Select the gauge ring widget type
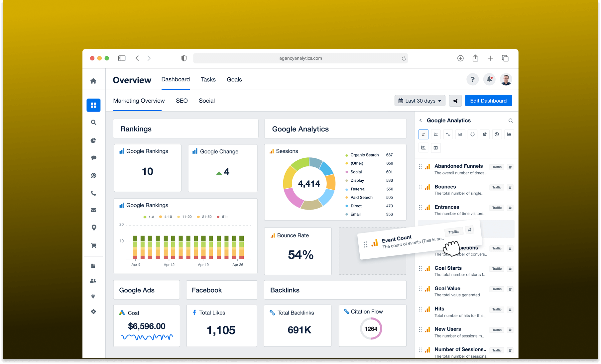 [472, 135]
